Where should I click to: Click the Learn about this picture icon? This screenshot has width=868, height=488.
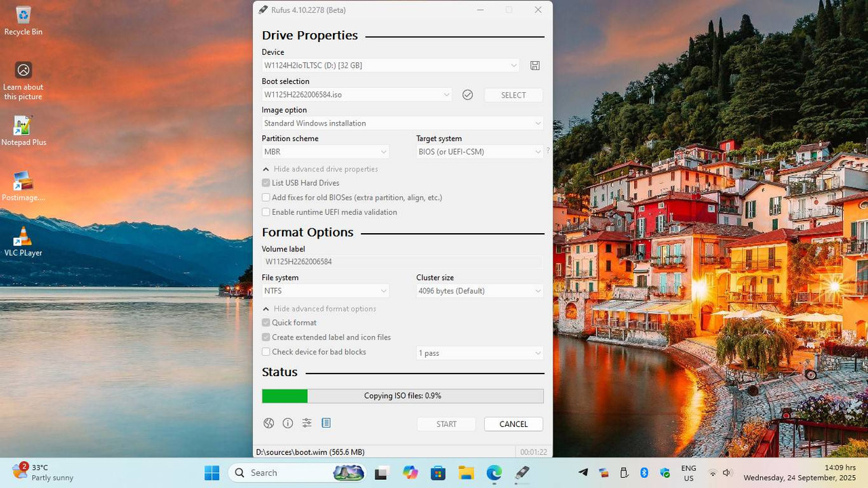23,80
